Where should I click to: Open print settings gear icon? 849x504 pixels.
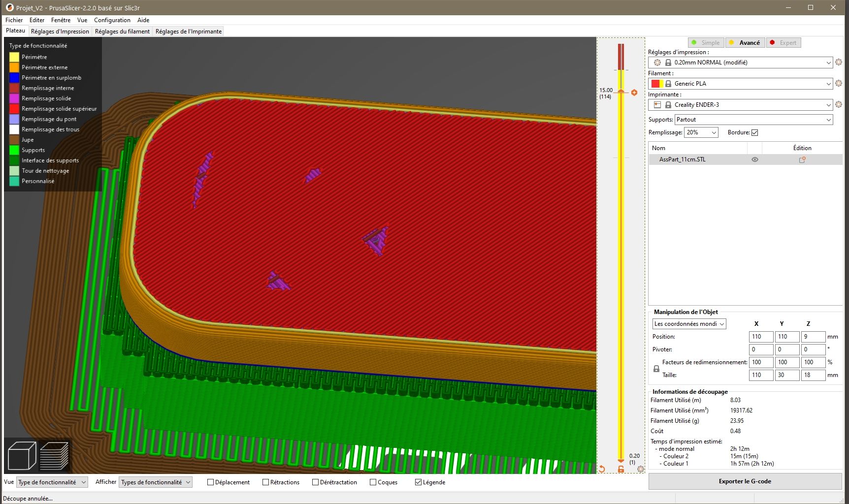[839, 63]
